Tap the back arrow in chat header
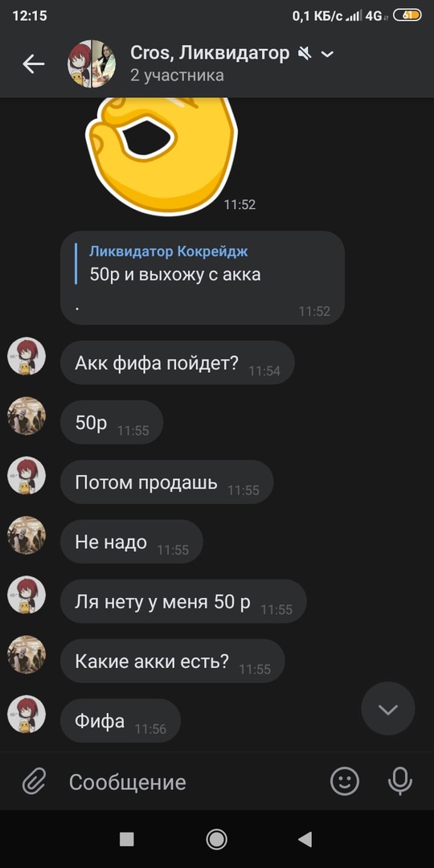This screenshot has height=868, width=434. [33, 64]
